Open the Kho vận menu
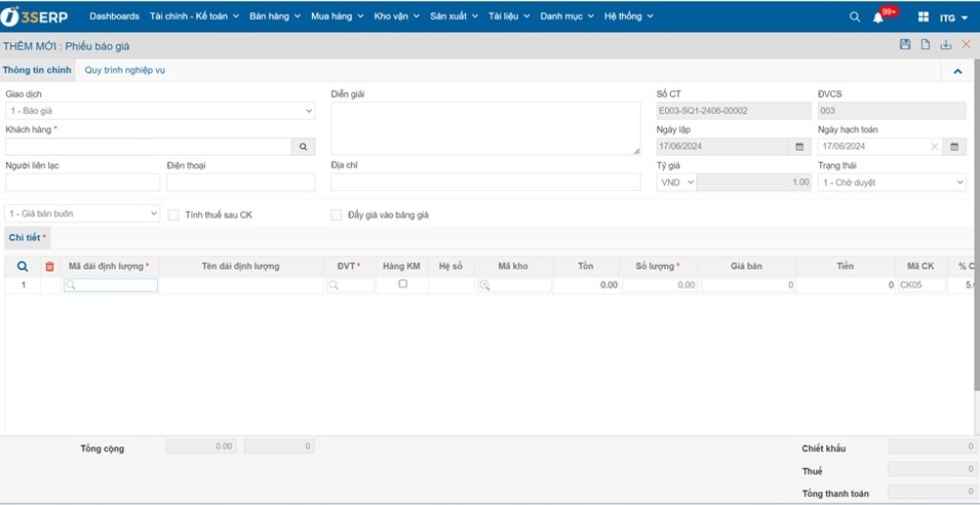This screenshot has height=505, width=980. pyautogui.click(x=397, y=17)
